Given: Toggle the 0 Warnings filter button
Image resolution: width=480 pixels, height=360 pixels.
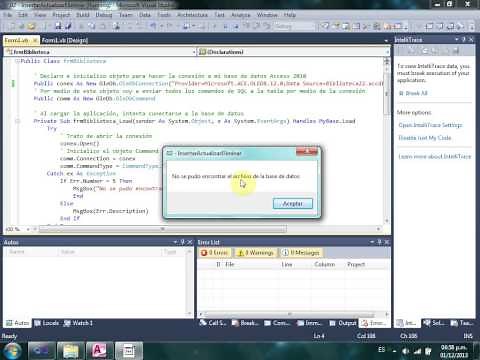Looking at the screenshot, I should click(x=256, y=253).
